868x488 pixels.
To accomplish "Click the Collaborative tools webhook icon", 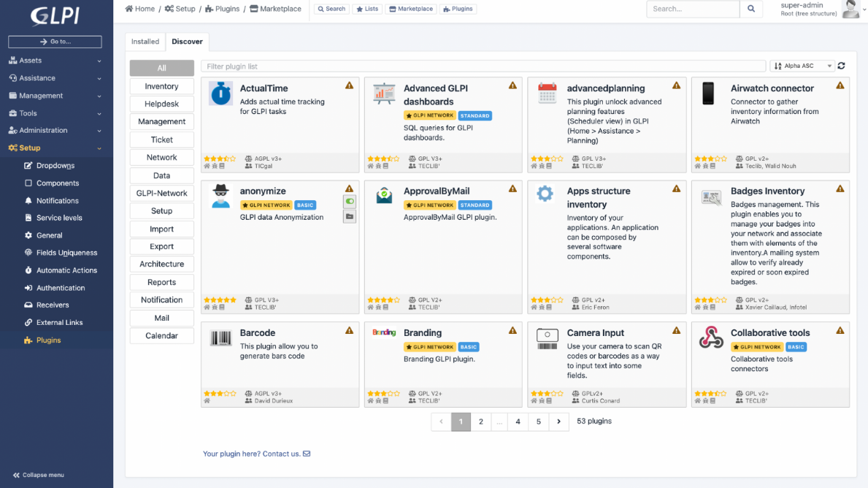I will pyautogui.click(x=711, y=338).
